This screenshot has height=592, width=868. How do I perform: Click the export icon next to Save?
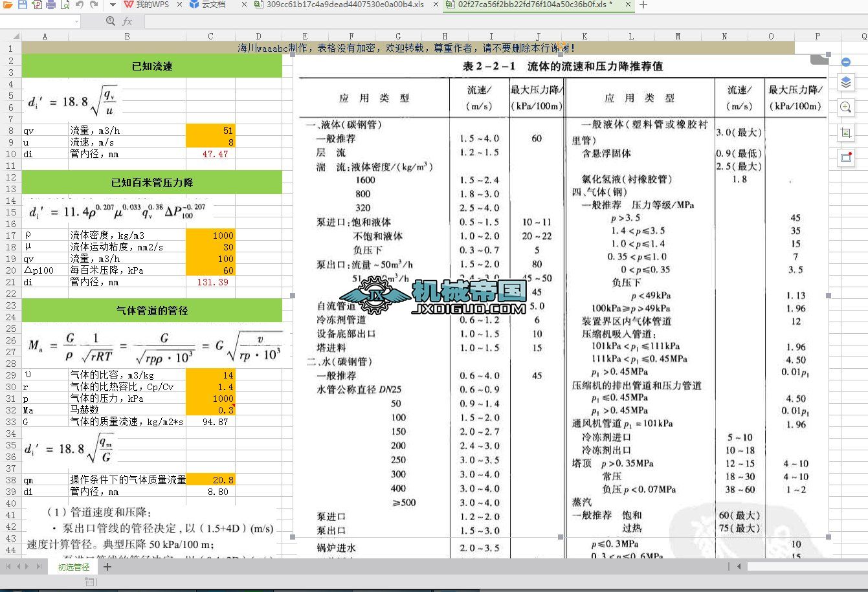[36, 5]
